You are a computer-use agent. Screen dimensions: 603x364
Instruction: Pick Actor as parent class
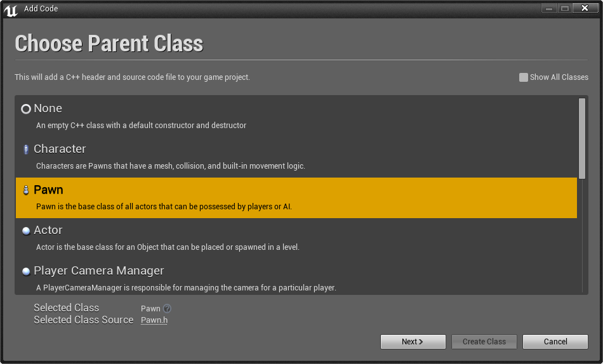[296, 238]
